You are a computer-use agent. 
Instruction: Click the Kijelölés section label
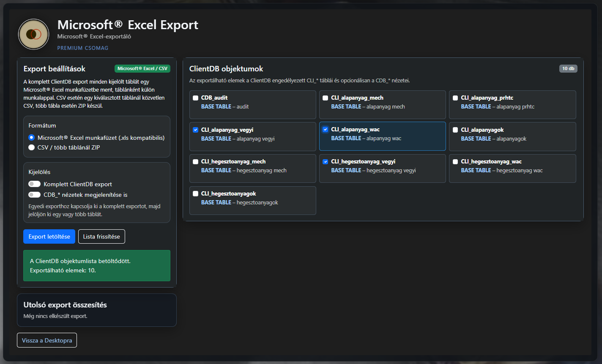click(x=39, y=172)
